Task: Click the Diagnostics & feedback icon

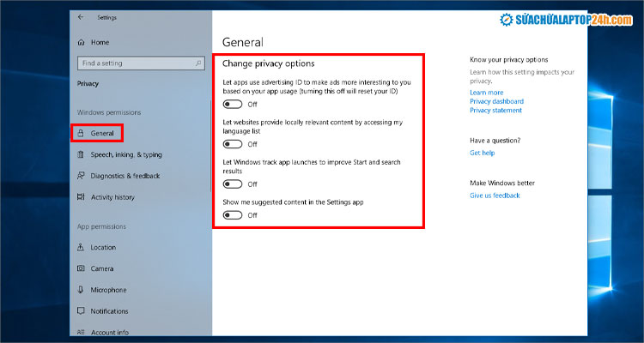Action: 82,176
